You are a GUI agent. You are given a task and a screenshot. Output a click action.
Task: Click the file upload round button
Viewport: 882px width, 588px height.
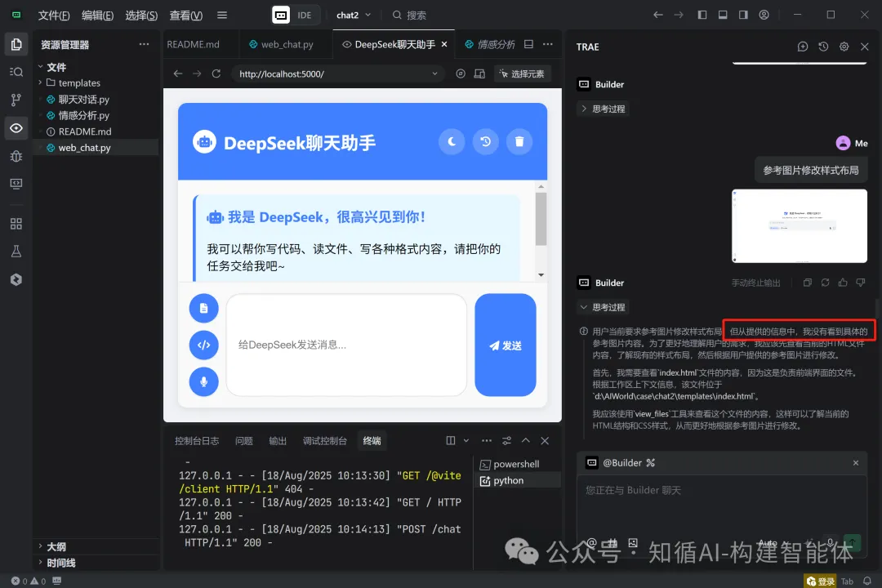203,309
